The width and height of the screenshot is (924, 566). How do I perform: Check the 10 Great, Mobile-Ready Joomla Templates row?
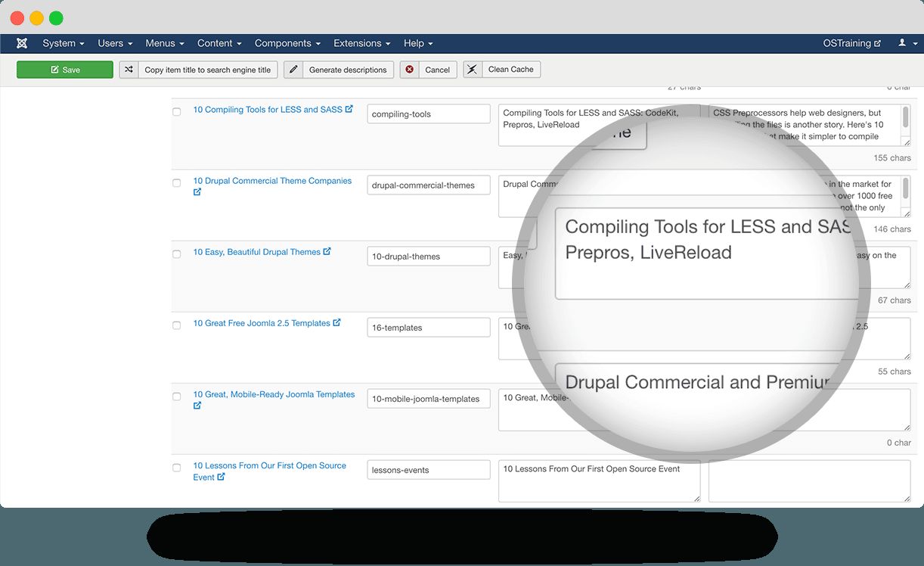(177, 396)
